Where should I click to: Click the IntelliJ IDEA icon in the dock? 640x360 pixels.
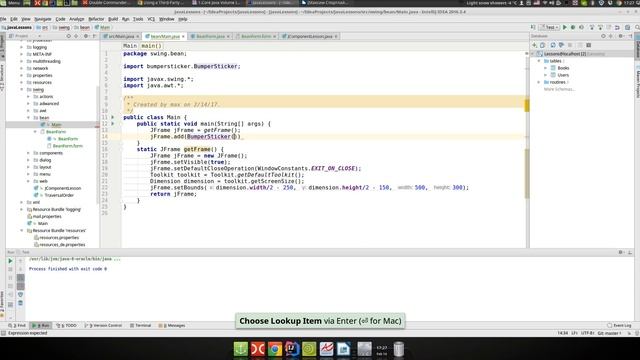coord(292,349)
